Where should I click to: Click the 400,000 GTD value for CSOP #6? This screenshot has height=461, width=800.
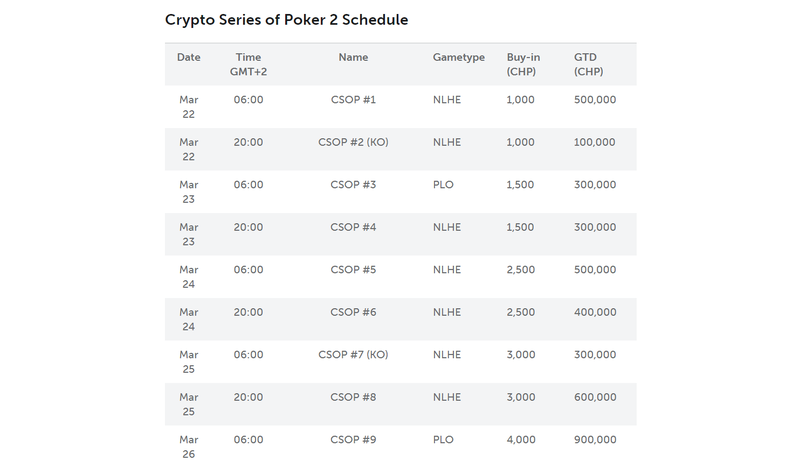595,312
